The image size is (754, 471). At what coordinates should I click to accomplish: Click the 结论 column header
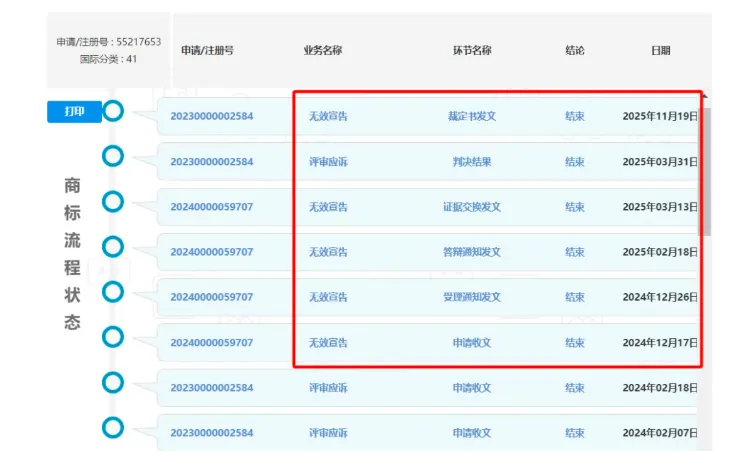[x=575, y=51]
